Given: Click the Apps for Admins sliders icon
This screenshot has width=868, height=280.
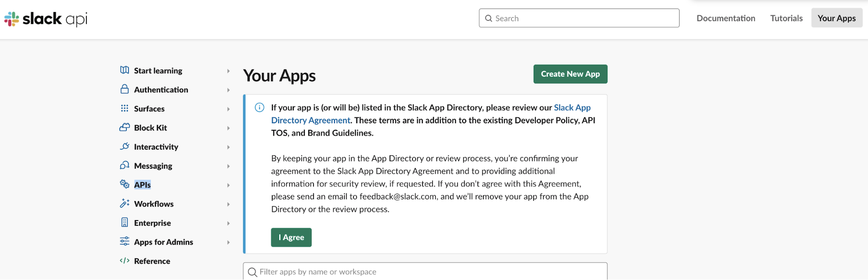Looking at the screenshot, I should click(125, 241).
